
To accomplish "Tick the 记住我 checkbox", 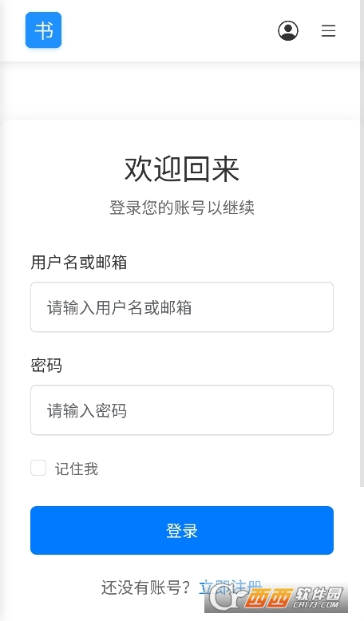I will 38,468.
